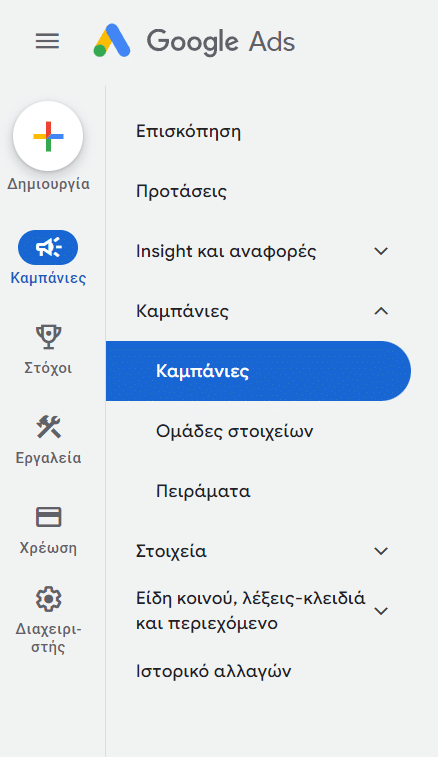Open the Προτάσεις menu item
438x757 pixels.
(x=181, y=191)
